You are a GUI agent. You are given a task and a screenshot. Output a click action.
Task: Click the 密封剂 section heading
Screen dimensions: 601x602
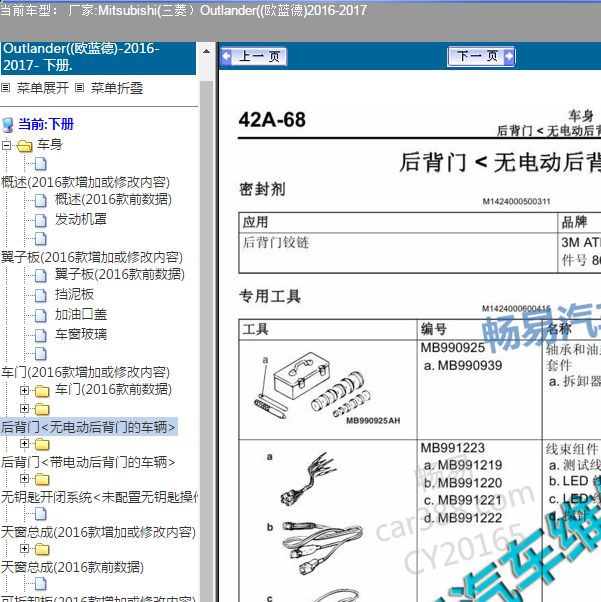pyautogui.click(x=262, y=189)
